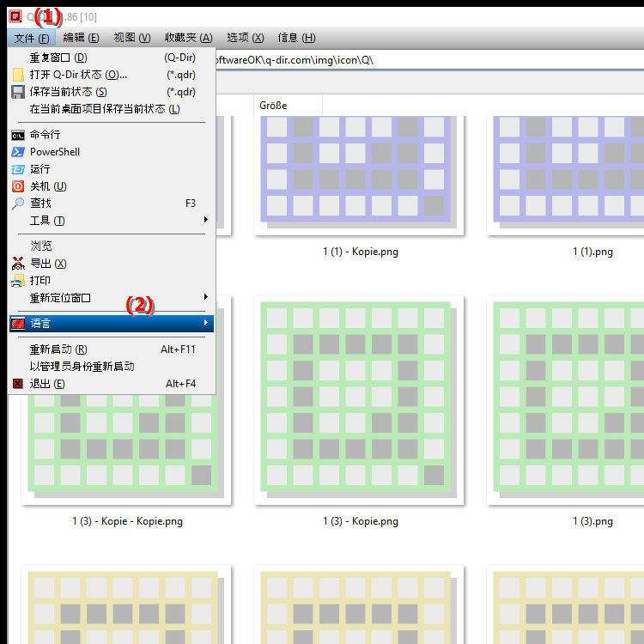Screen dimensions: 644x644
Task: Open the 收藏夹 (A) menu
Action: click(189, 38)
